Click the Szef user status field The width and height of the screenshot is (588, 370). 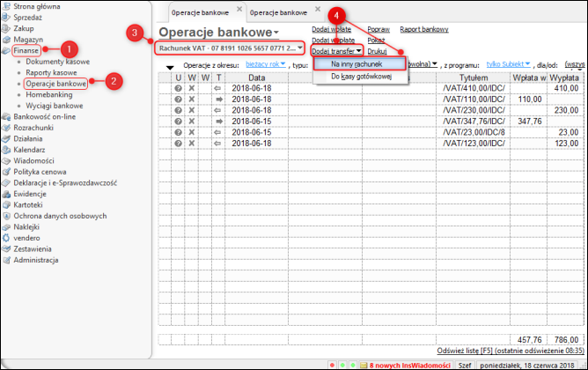465,365
